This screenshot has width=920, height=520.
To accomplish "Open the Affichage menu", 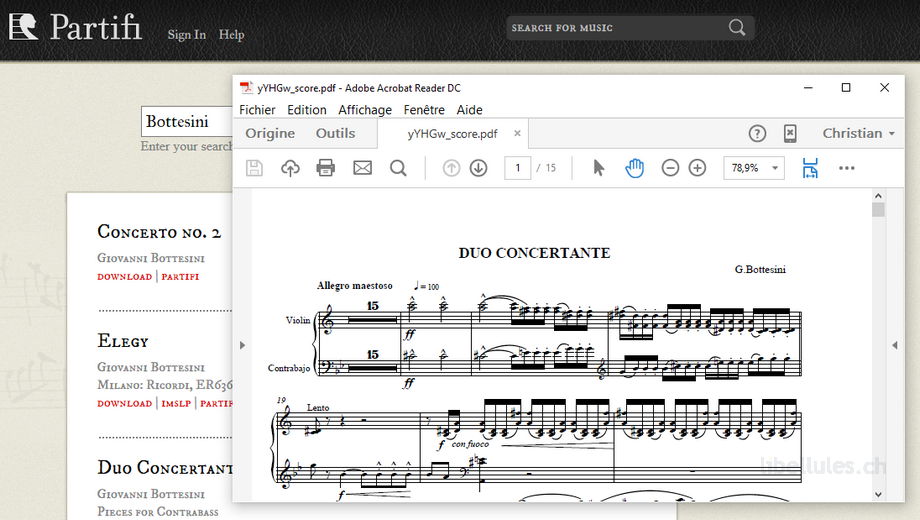I will click(365, 110).
